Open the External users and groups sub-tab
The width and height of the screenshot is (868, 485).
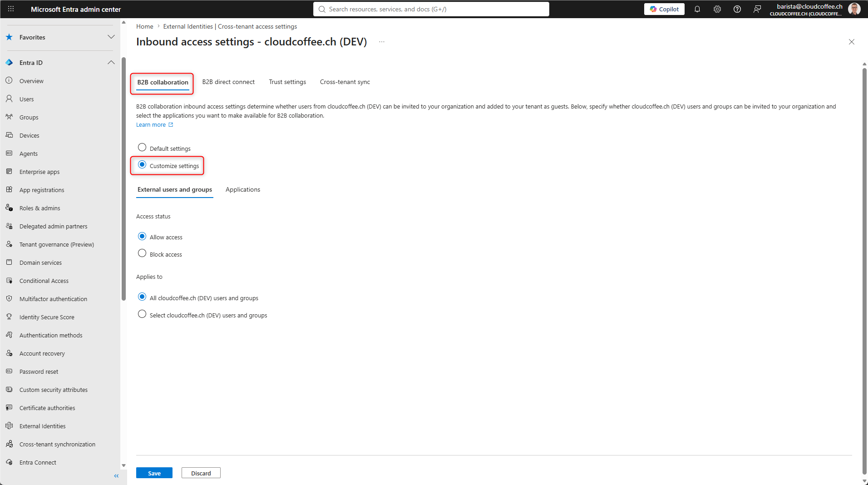pyautogui.click(x=175, y=189)
